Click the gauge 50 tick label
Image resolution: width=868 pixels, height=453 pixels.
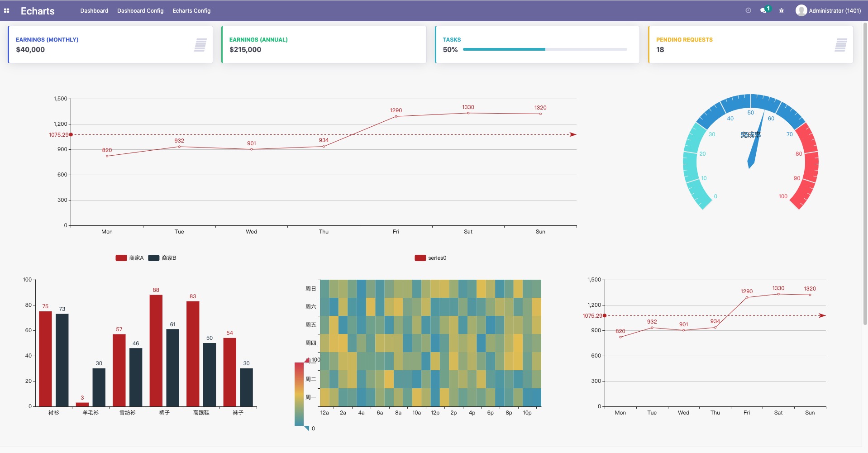pyautogui.click(x=751, y=113)
